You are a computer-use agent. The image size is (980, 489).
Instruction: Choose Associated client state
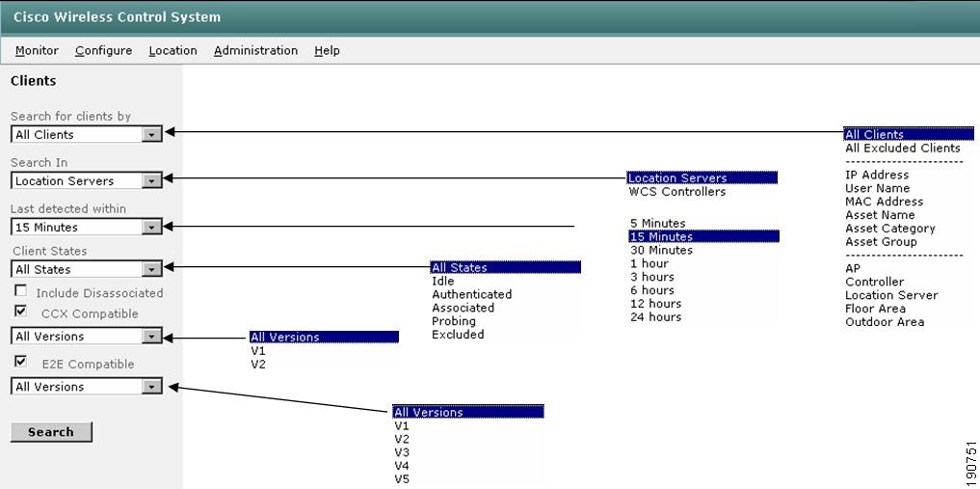click(x=464, y=308)
